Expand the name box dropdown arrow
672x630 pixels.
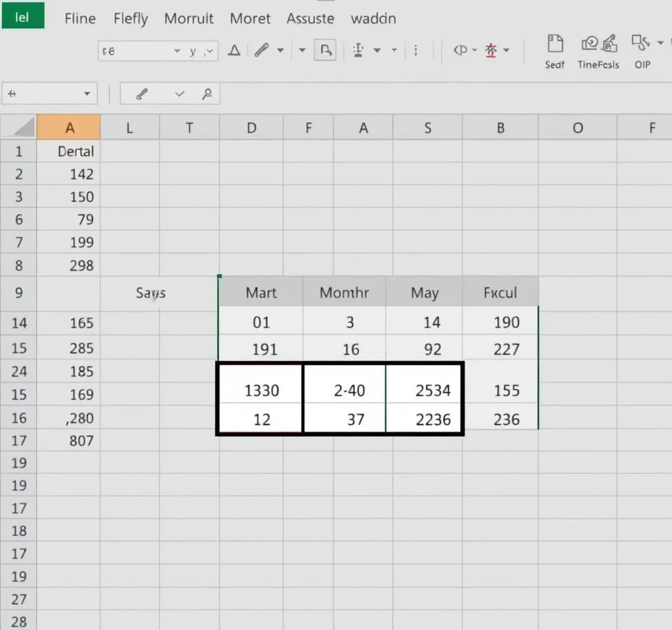pyautogui.click(x=87, y=94)
